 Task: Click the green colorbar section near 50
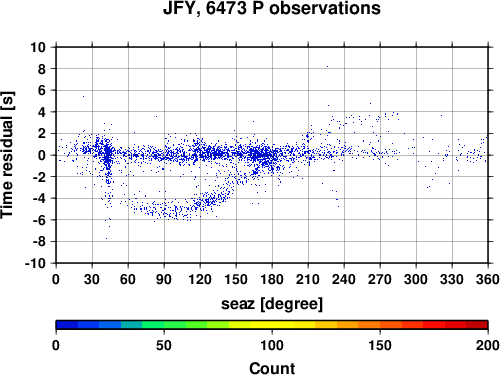(x=164, y=325)
